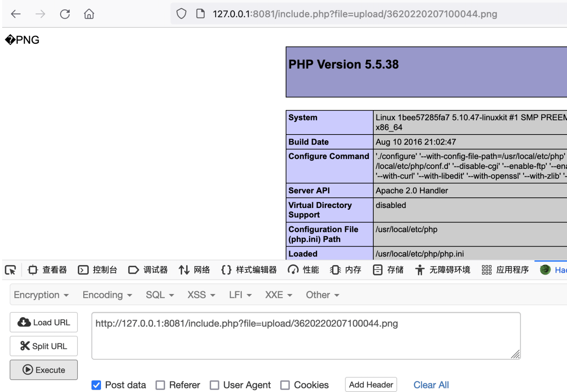567x392 pixels.
Task: Click the Load URL button
Action: tap(44, 322)
